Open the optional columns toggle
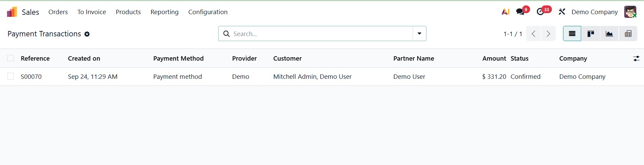This screenshot has height=165, width=644. pos(636,59)
